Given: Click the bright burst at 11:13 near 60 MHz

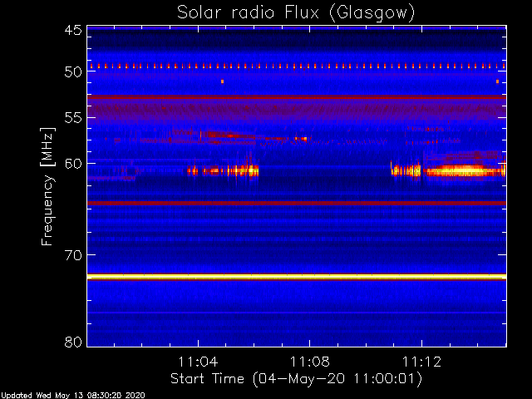Looking at the screenshot, I should coord(464,170).
